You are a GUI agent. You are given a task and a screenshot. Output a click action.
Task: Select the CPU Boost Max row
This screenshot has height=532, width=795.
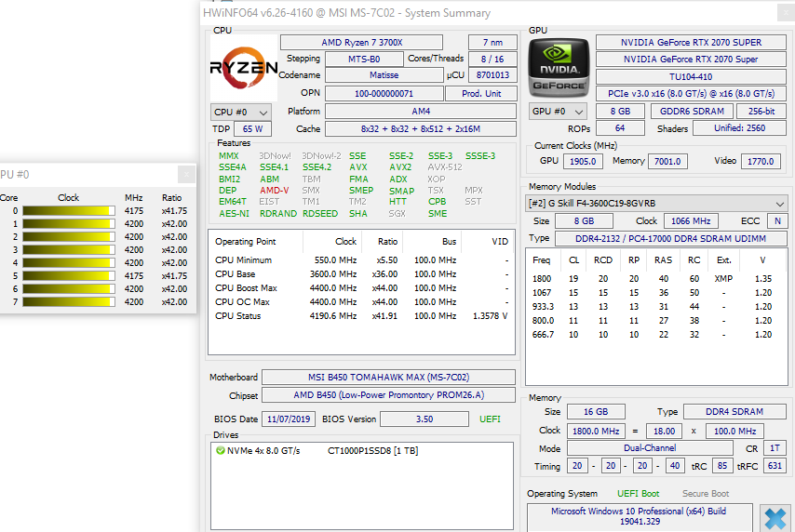point(361,287)
